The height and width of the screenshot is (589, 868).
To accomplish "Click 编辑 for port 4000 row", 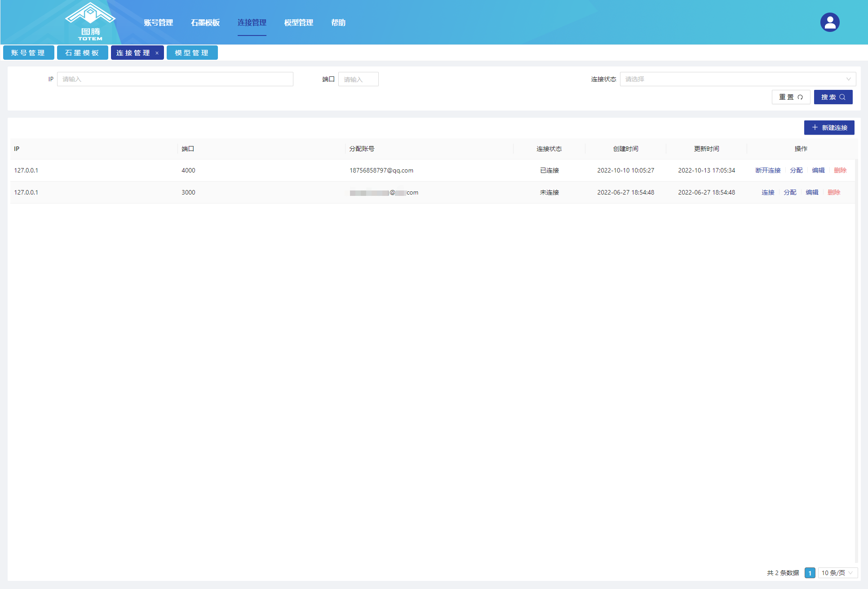I will pyautogui.click(x=818, y=170).
